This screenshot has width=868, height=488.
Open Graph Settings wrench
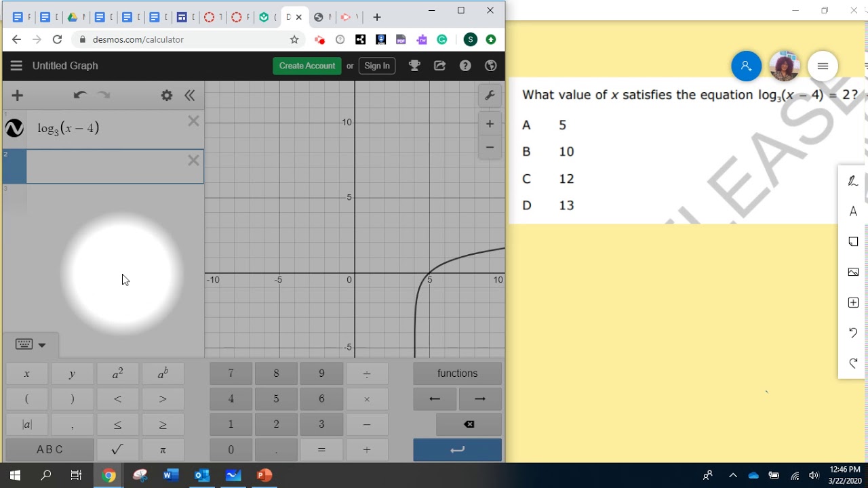click(490, 96)
